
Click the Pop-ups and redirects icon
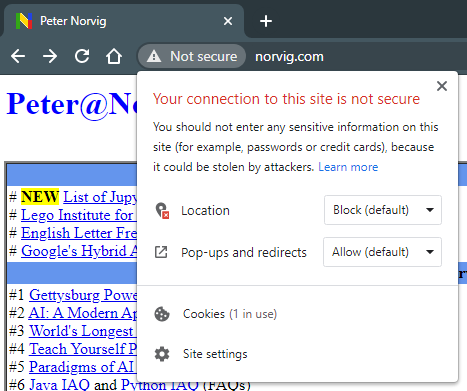161,252
